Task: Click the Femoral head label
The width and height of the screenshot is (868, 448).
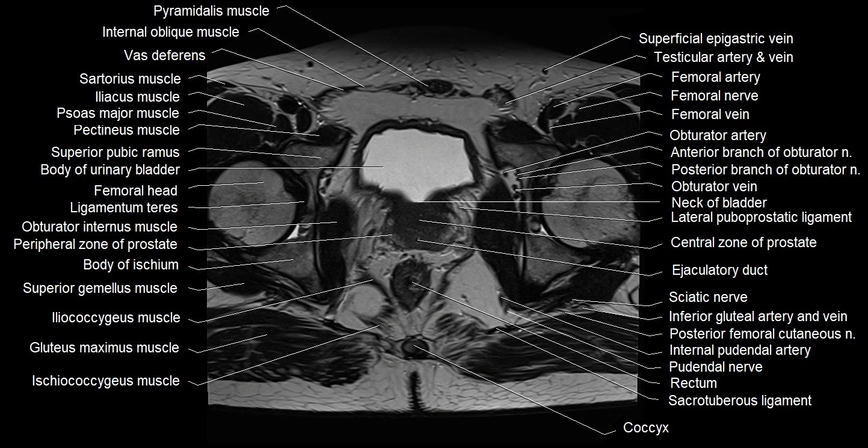Action: click(135, 191)
